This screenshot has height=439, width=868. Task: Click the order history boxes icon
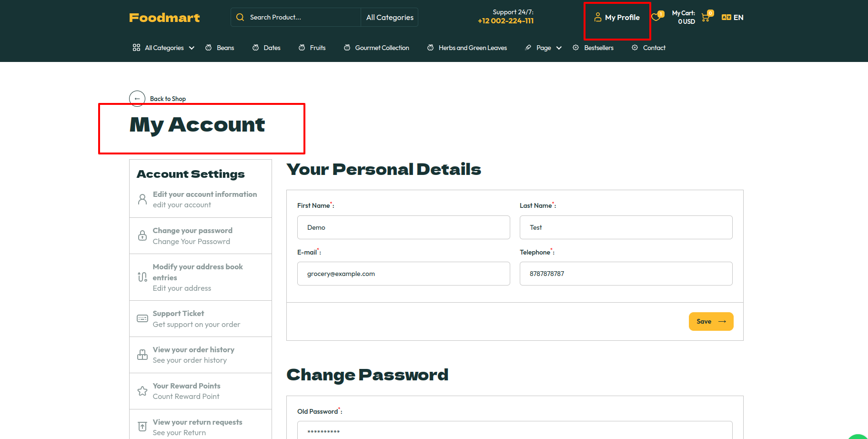pos(142,355)
